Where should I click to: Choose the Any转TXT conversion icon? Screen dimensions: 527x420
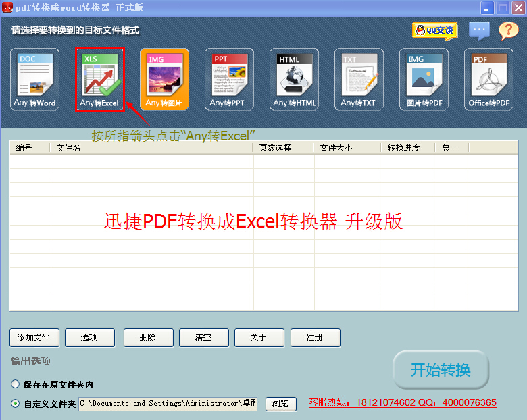(x=359, y=79)
